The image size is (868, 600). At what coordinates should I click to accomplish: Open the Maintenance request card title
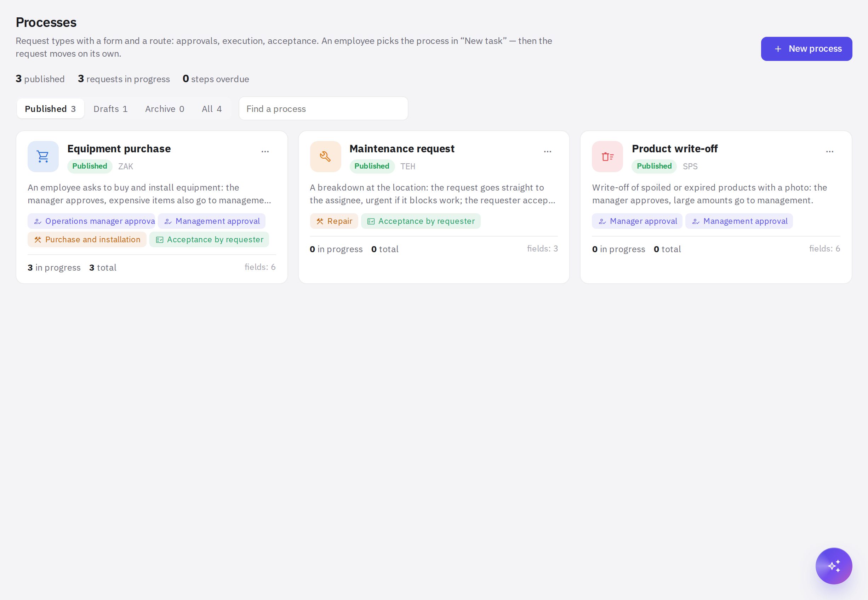pyautogui.click(x=402, y=149)
